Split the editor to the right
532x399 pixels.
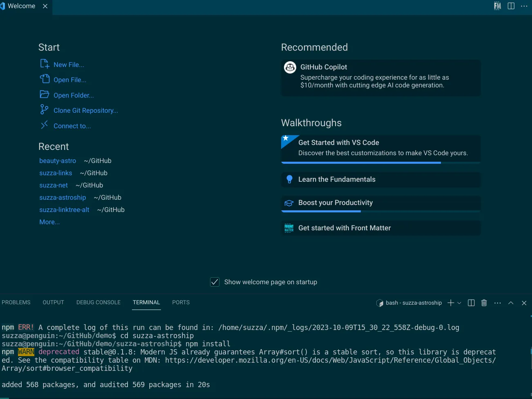click(x=511, y=6)
